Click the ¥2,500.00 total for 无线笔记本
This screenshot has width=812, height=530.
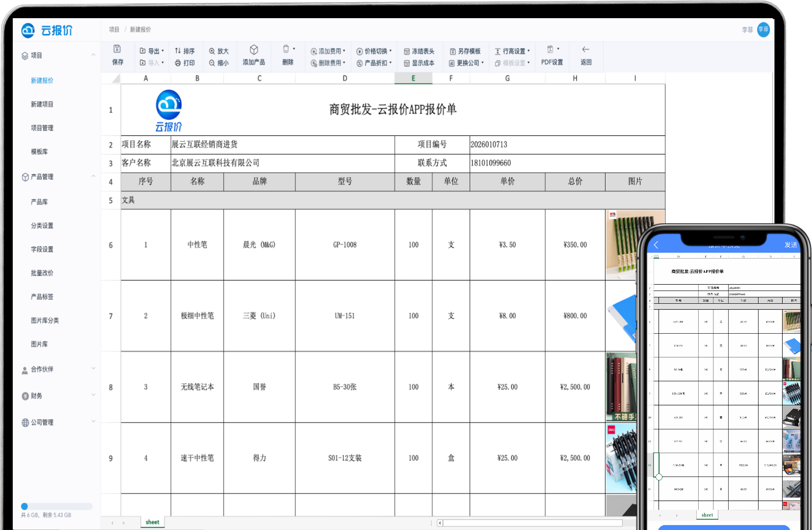pos(575,387)
